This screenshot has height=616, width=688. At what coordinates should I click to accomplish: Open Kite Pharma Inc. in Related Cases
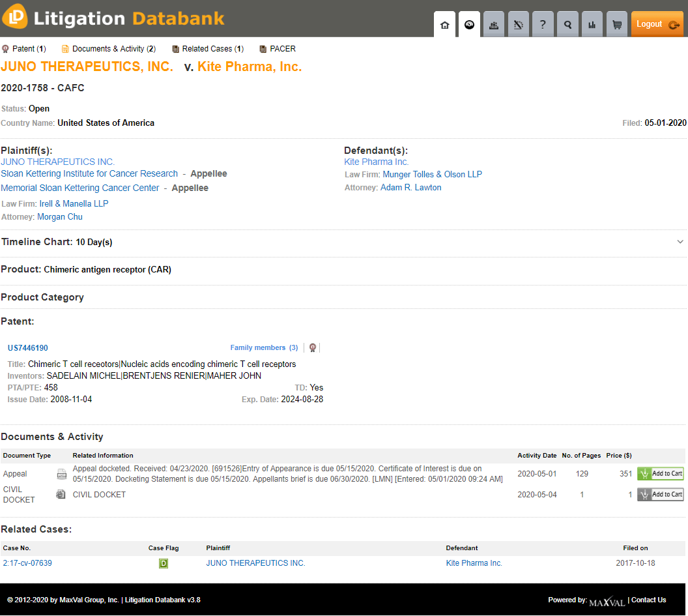474,563
